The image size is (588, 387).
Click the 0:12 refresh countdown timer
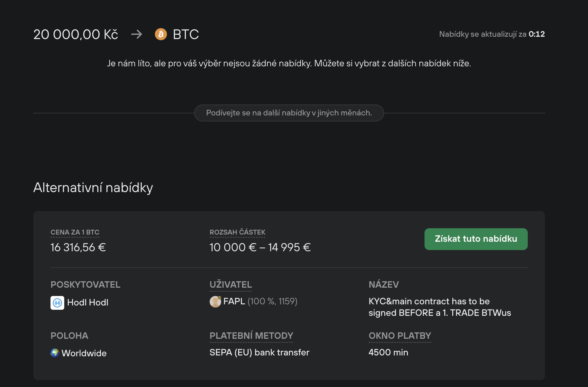(x=537, y=34)
